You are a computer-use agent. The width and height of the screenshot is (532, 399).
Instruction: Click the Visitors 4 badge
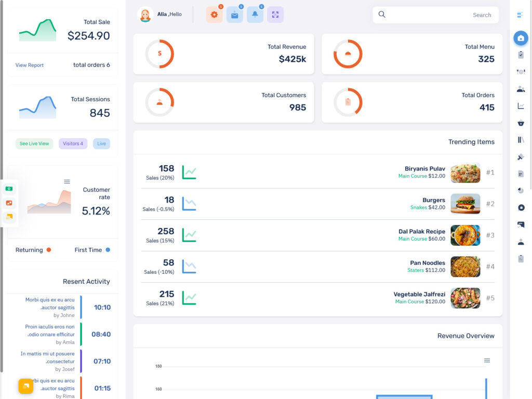[73, 143]
